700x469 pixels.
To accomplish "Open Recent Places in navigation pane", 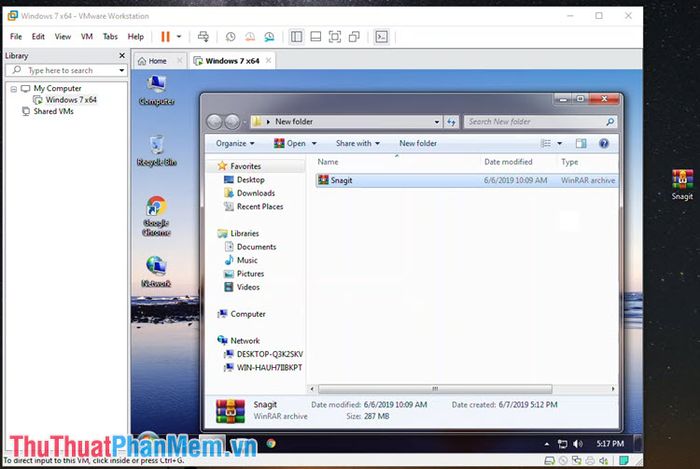I will 254,207.
